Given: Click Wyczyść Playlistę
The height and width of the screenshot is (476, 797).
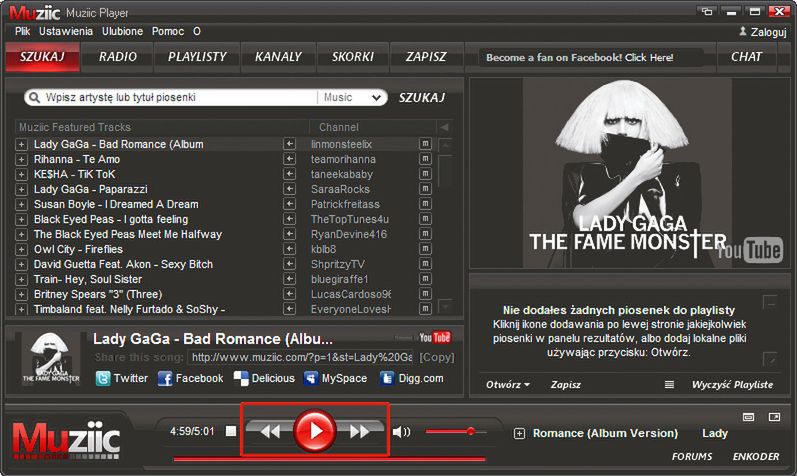Looking at the screenshot, I should click(732, 385).
